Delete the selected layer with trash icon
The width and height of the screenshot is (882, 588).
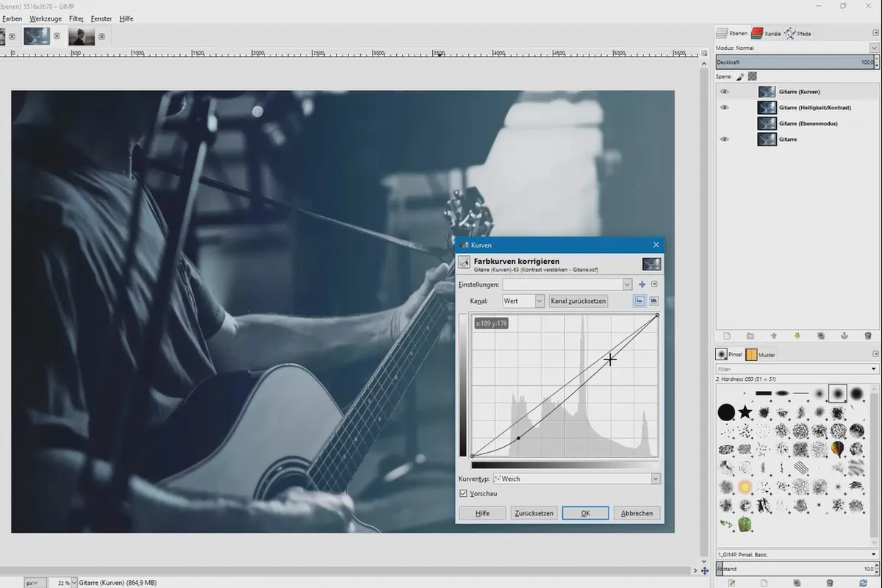[x=867, y=336]
